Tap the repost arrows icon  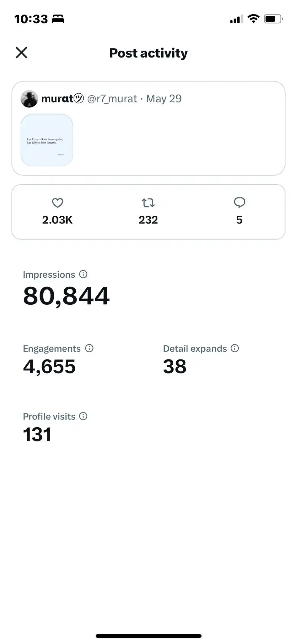tap(148, 203)
